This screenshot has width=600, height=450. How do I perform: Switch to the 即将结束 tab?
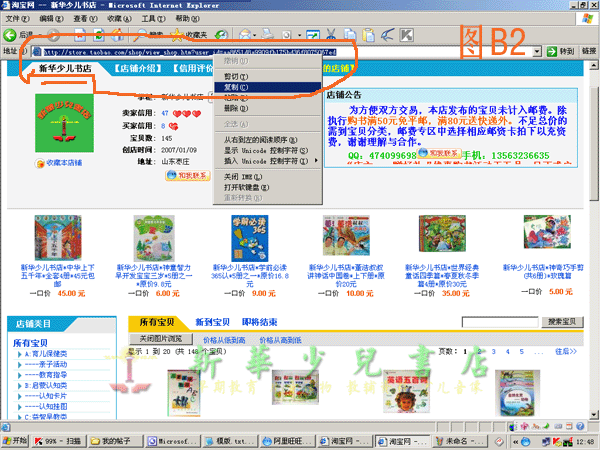point(259,322)
